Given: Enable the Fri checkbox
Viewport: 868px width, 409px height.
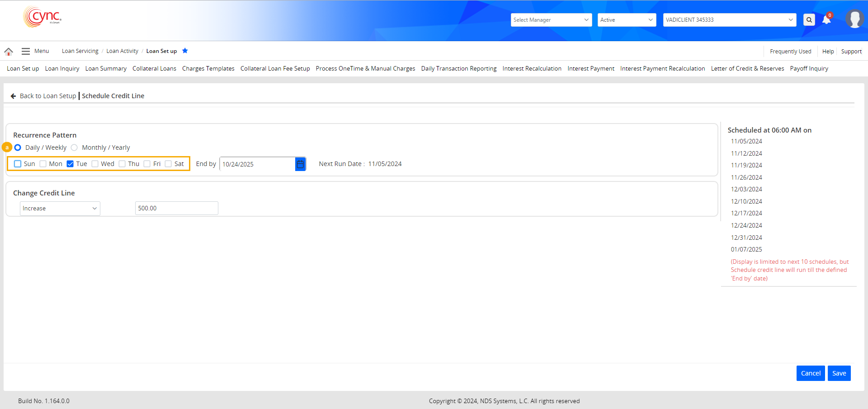Looking at the screenshot, I should click(x=147, y=164).
